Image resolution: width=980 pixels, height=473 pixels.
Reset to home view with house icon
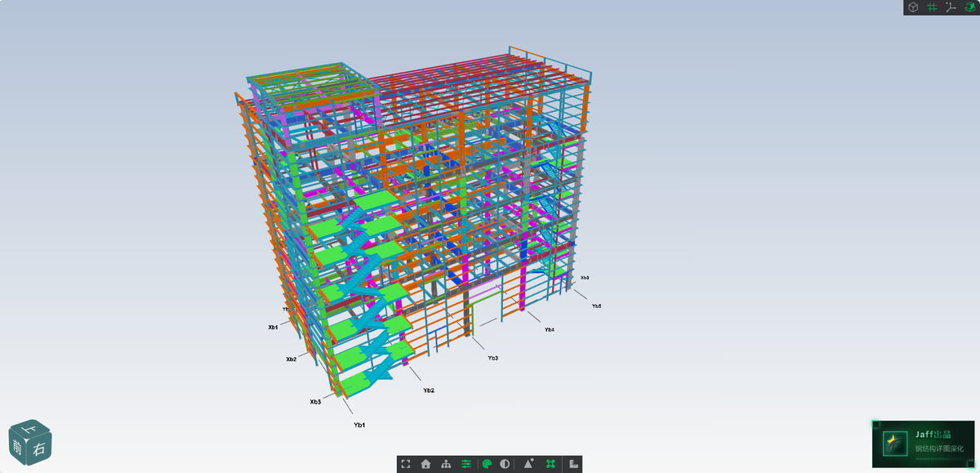(425, 464)
